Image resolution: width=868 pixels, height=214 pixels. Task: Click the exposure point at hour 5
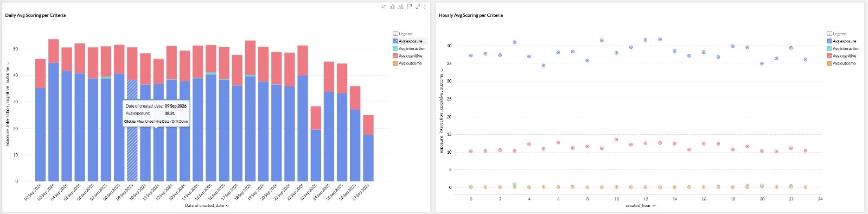pos(544,66)
